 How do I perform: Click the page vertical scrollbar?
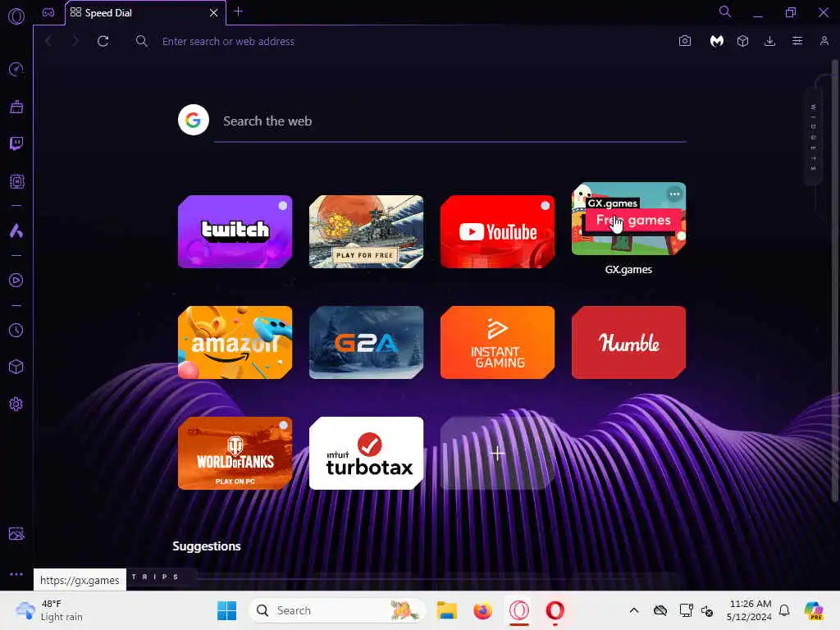[x=834, y=281]
